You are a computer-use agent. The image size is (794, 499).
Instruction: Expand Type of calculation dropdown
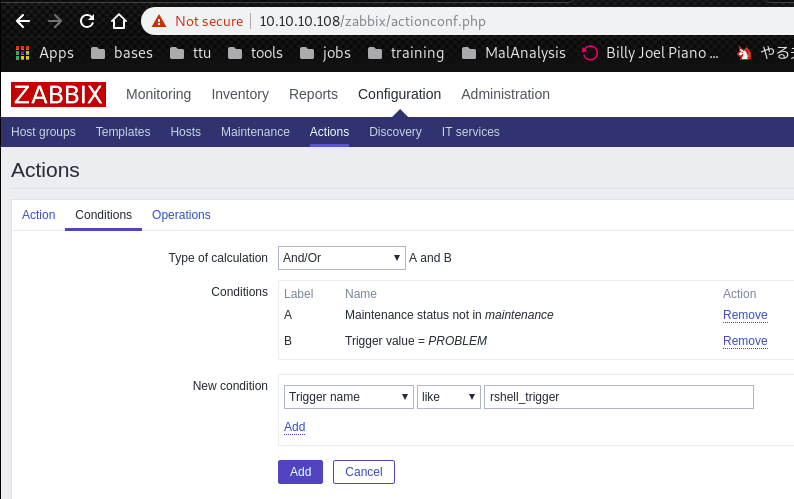pyautogui.click(x=341, y=258)
